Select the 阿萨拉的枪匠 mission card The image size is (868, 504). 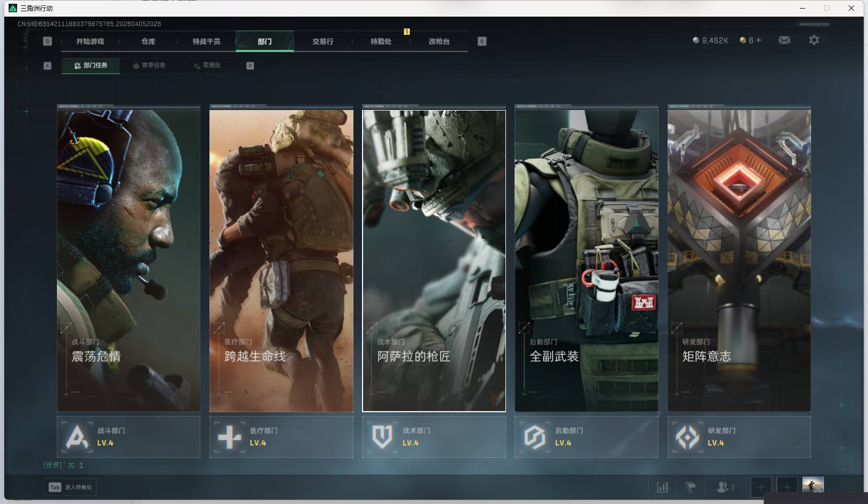click(434, 261)
